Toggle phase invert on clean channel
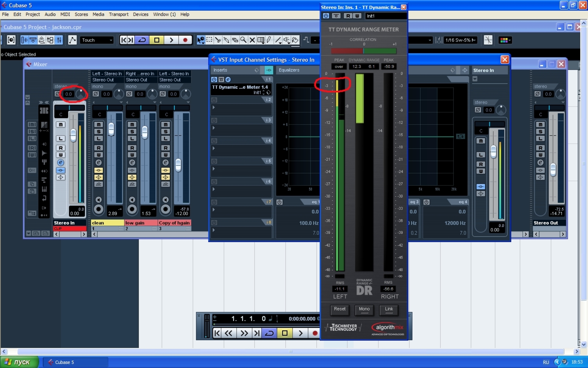588x368 pixels. [96, 94]
